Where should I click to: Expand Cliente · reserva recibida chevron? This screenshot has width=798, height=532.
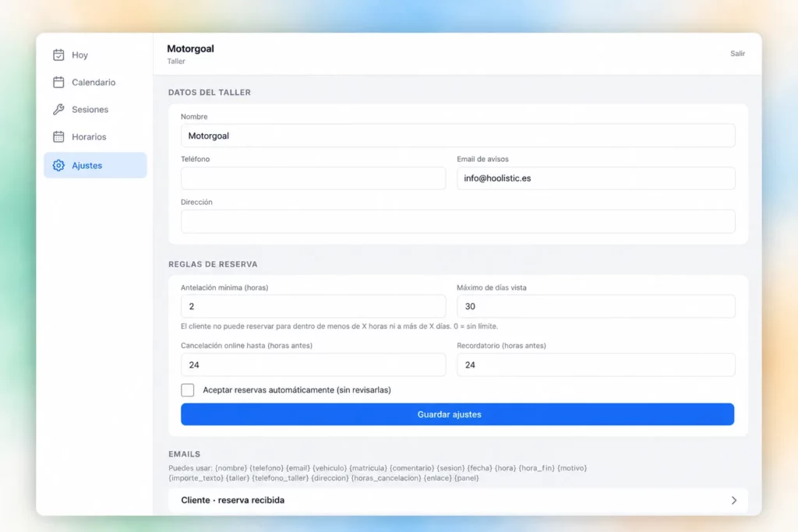click(x=734, y=500)
